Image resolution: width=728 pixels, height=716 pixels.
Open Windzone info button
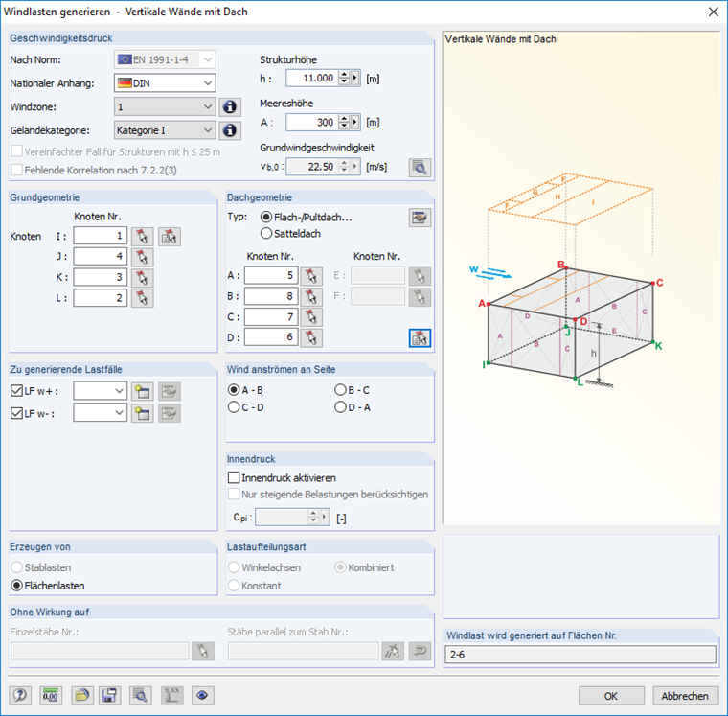coord(230,106)
